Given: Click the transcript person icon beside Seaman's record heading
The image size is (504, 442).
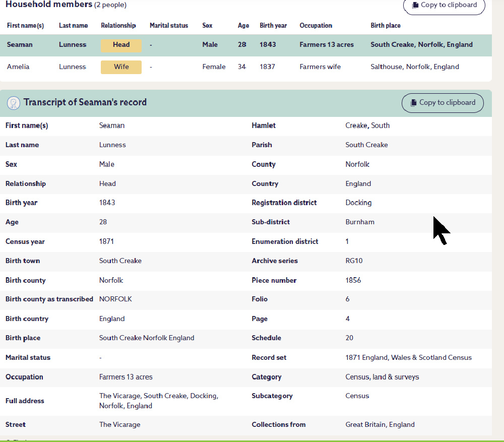Looking at the screenshot, I should (14, 103).
